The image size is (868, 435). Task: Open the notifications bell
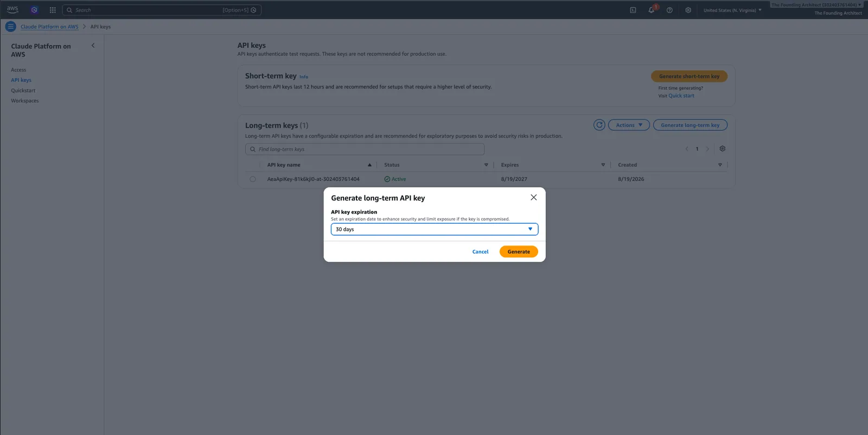652,10
